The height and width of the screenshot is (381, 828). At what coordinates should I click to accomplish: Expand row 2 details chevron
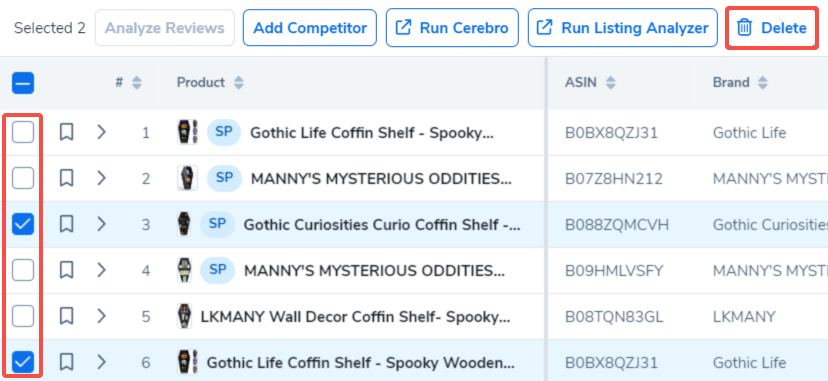[x=102, y=178]
